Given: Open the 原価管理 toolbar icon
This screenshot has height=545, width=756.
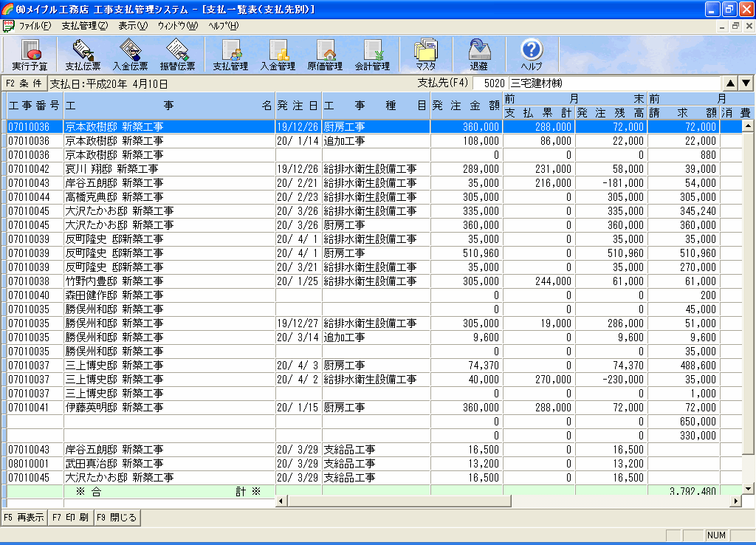Looking at the screenshot, I should coord(325,55).
